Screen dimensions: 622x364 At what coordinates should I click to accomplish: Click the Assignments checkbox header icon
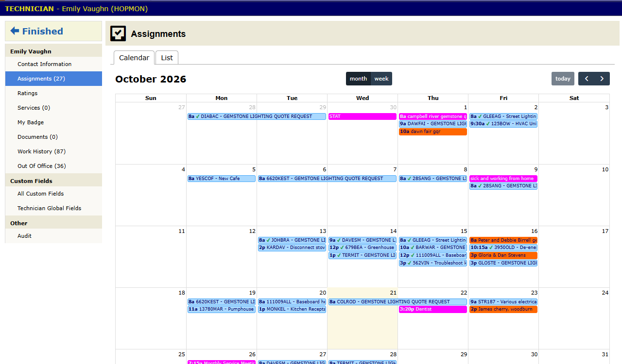(118, 33)
